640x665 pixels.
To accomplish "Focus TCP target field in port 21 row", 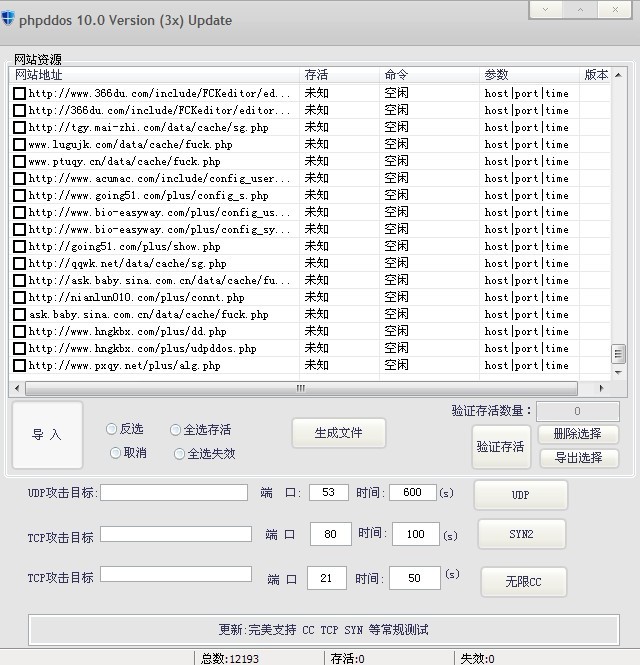I will tap(176, 574).
